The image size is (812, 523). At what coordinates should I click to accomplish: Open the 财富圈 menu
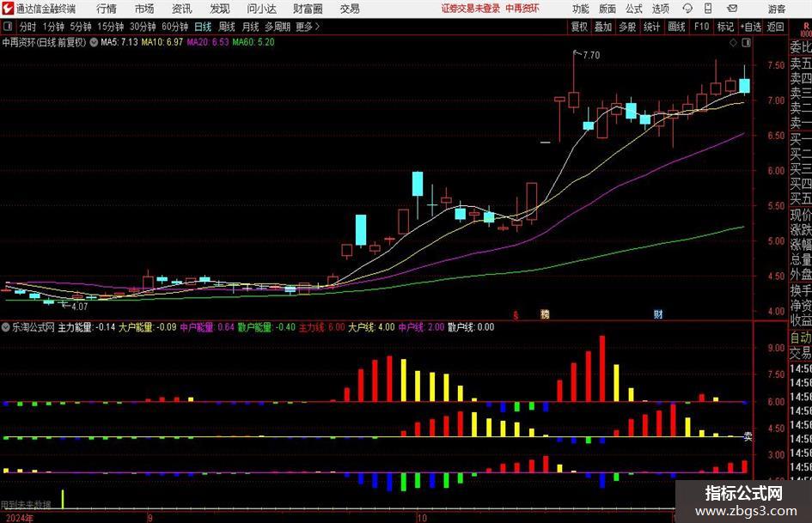coord(308,9)
